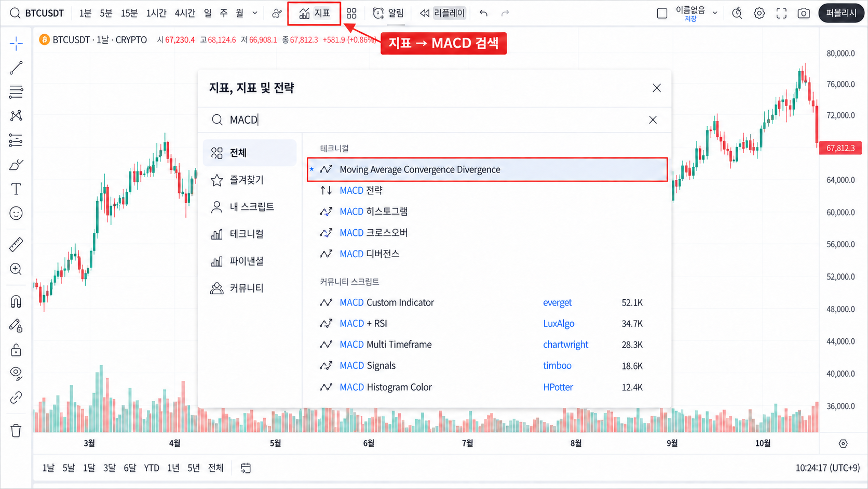Screen dimensions: 868x489
Task: Open go-to-date calendar icon
Action: click(246, 468)
